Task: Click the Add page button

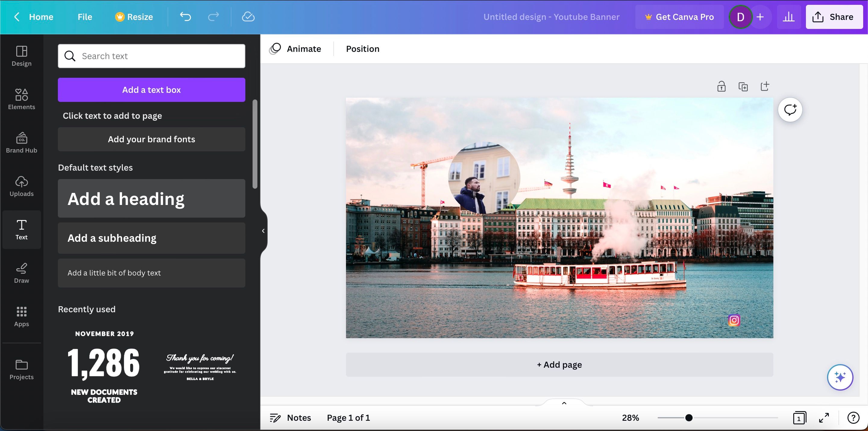Action: 559,364
